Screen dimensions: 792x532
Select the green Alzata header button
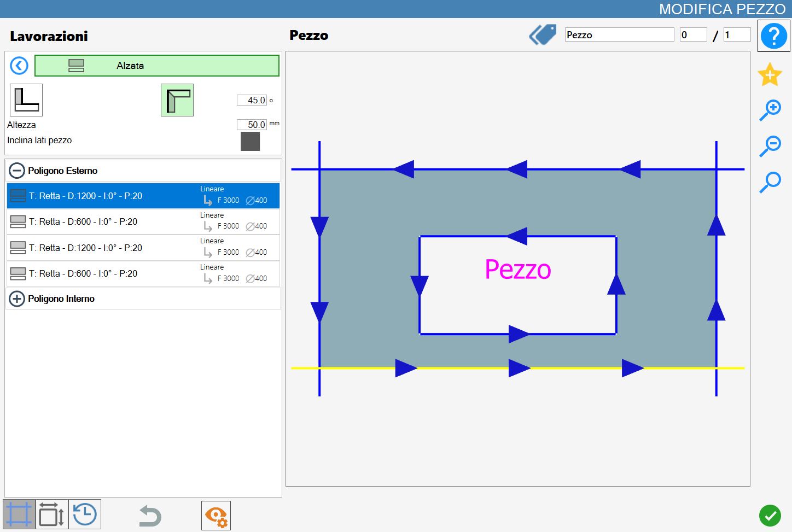pyautogui.click(x=157, y=66)
